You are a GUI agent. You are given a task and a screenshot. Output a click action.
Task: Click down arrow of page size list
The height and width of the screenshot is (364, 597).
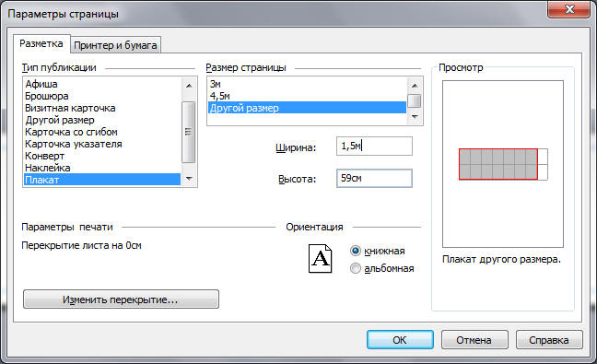pos(415,116)
